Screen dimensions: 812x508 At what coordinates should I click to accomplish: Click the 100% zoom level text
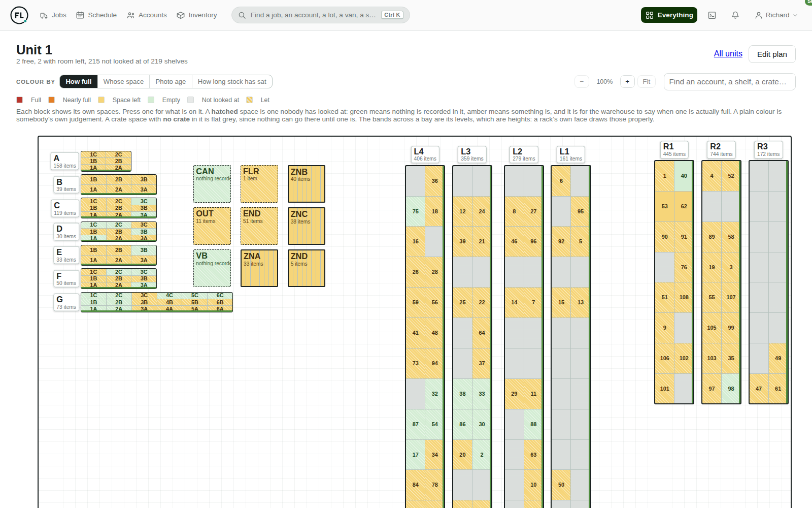pos(604,82)
